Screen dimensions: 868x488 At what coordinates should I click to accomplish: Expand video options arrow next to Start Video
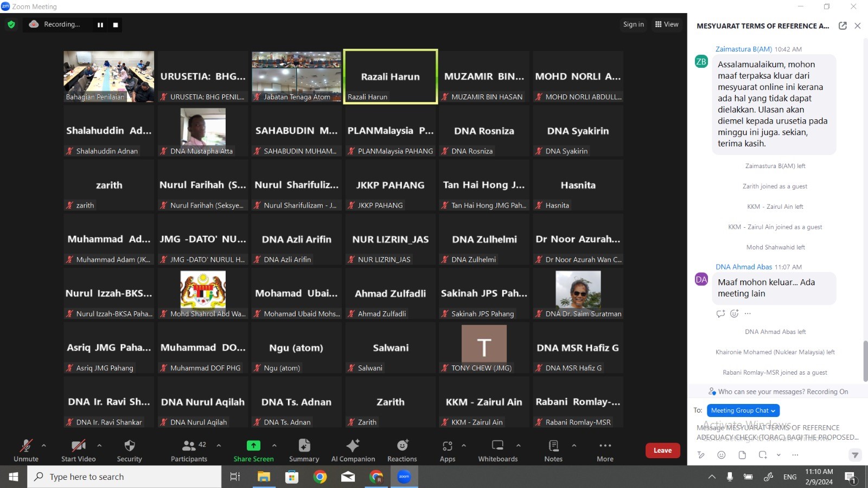click(x=99, y=446)
